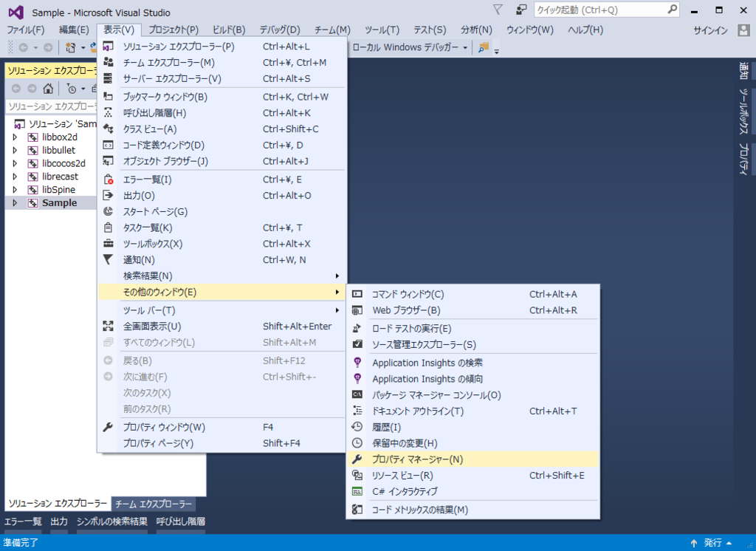The width and height of the screenshot is (756, 551).
Task: Click the Command Window submenu icon
Action: tap(357, 294)
